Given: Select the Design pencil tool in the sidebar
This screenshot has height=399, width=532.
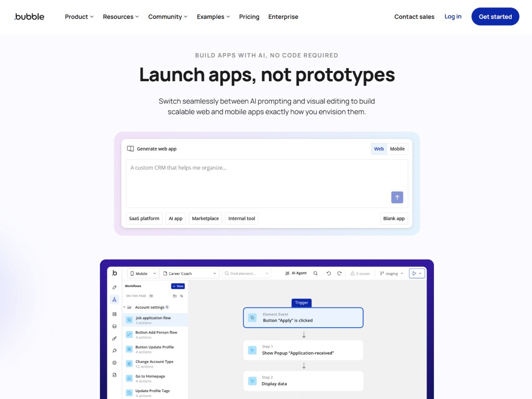Looking at the screenshot, I should click(x=114, y=287).
